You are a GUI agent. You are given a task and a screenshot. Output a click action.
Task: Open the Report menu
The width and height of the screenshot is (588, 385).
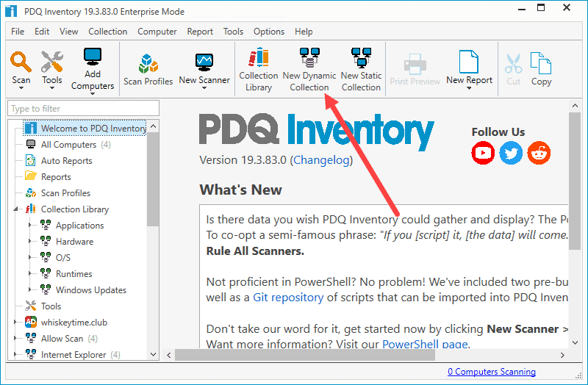click(x=200, y=32)
